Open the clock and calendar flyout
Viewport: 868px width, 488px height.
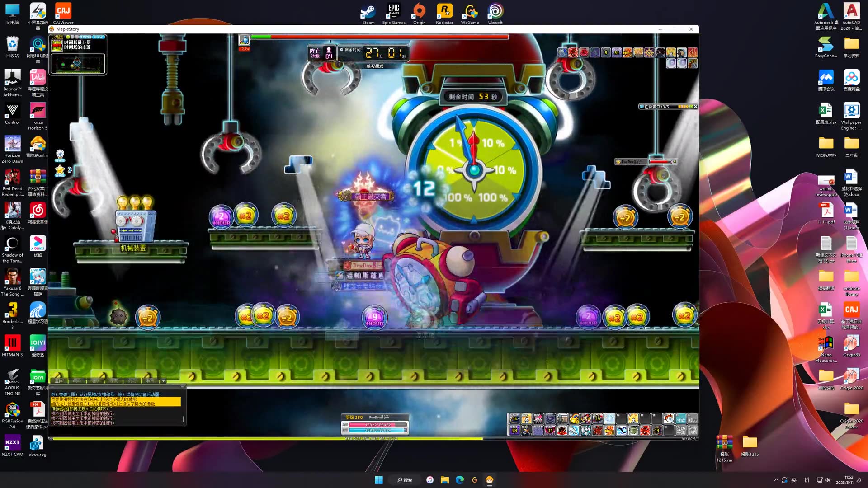(844, 480)
